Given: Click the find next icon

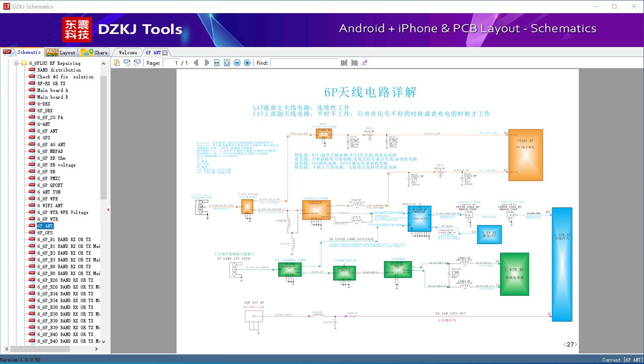Looking at the screenshot, I should [x=354, y=63].
